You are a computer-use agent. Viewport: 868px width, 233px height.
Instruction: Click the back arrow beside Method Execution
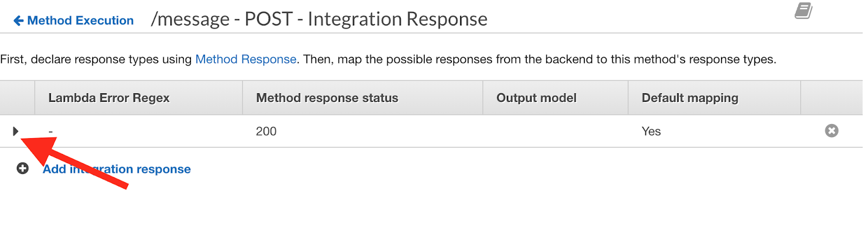18,21
